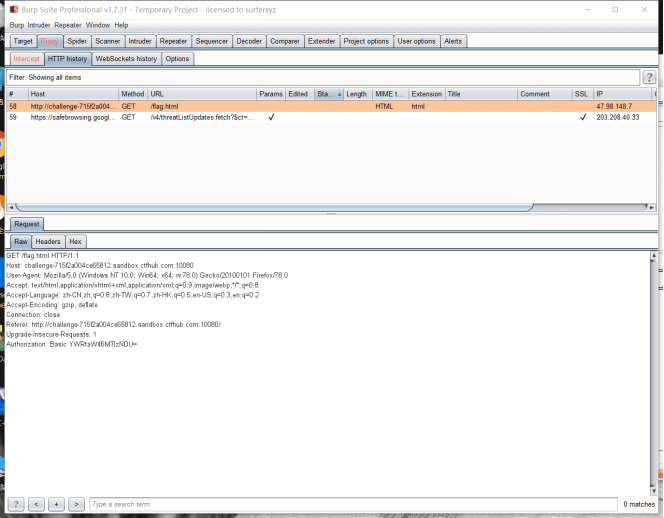Sort by the Params column header
Image resolution: width=664 pixels, height=518 pixels.
(x=271, y=94)
